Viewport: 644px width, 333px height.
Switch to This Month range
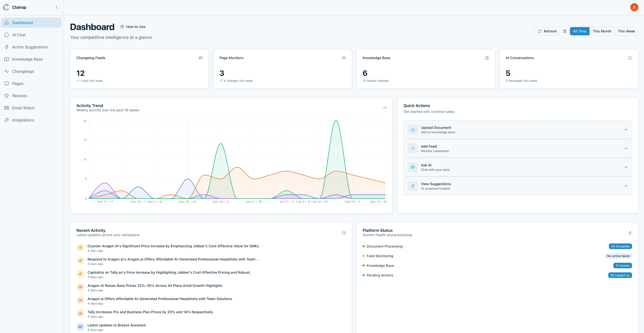click(x=602, y=31)
